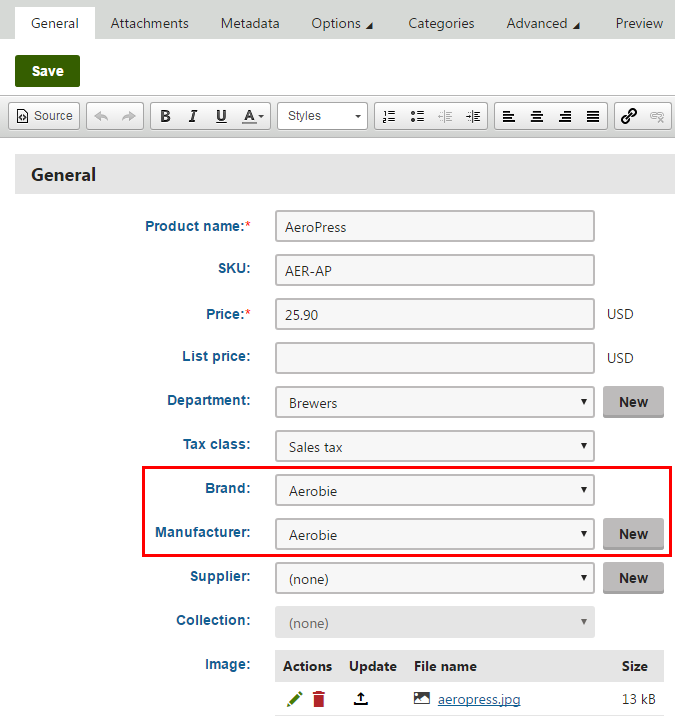The height and width of the screenshot is (725, 675).
Task: Expand the Advanced tab menu
Action: [x=543, y=23]
